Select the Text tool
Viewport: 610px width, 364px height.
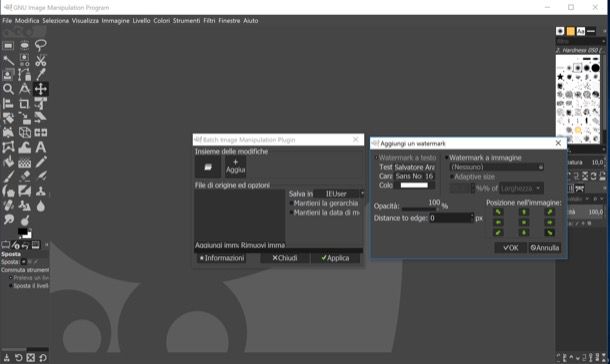click(40, 147)
